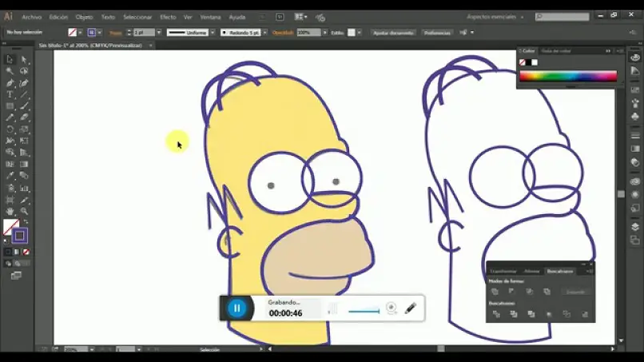Enable Draw Behind mode in toolbar
Screen dimensions: 644x362
[18, 264]
